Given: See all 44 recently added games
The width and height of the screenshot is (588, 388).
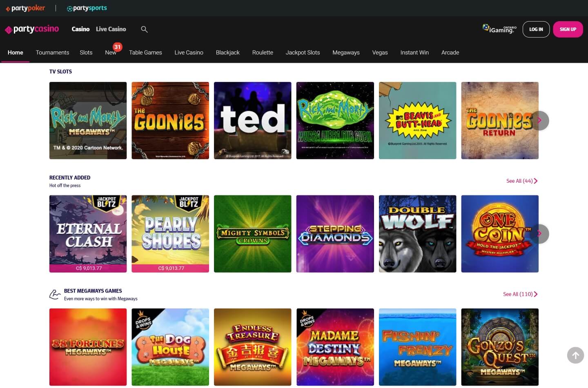Looking at the screenshot, I should point(522,181).
